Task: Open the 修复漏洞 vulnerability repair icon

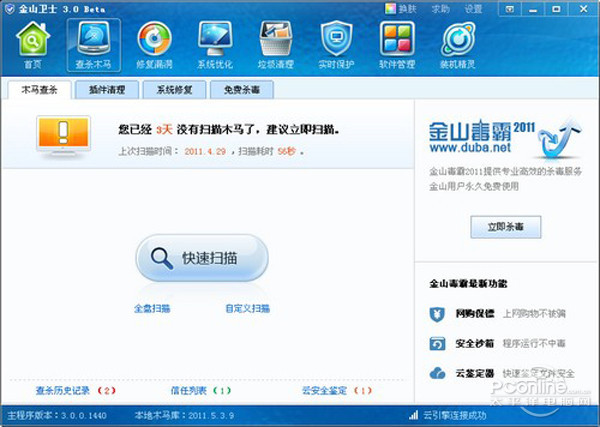Action: click(154, 39)
